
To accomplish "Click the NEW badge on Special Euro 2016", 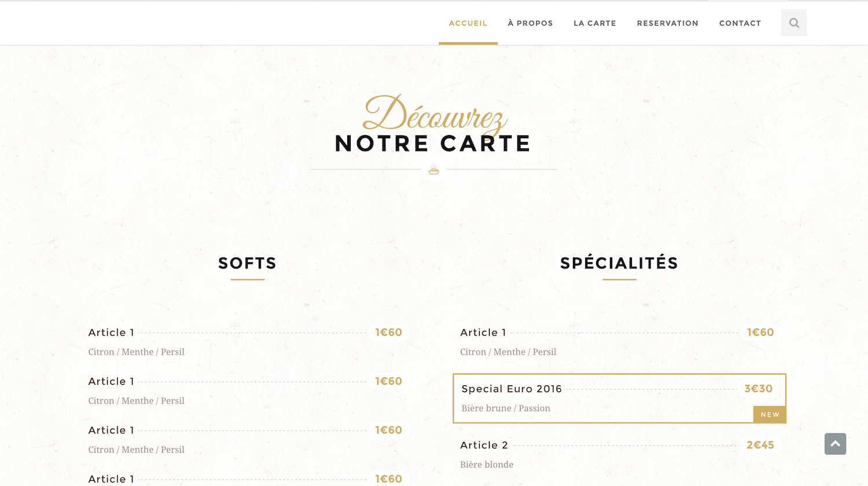I will [770, 414].
